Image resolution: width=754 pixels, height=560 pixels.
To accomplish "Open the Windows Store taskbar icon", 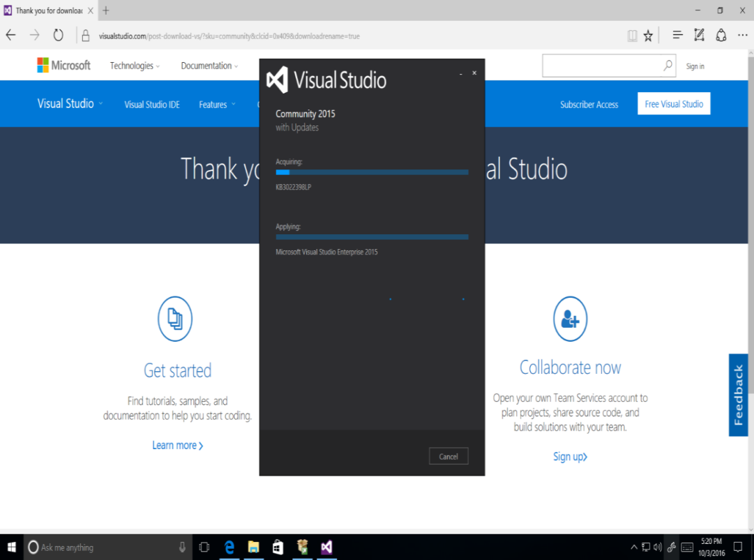I will pos(278,547).
